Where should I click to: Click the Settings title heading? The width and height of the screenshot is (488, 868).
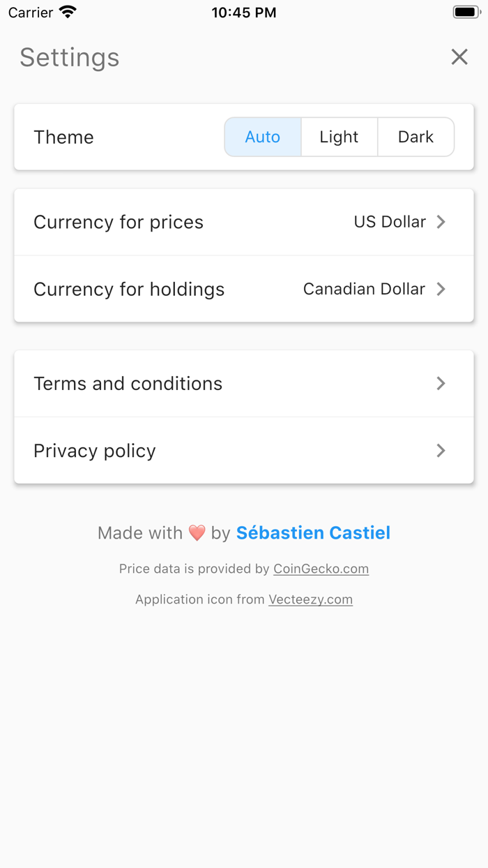coord(69,59)
